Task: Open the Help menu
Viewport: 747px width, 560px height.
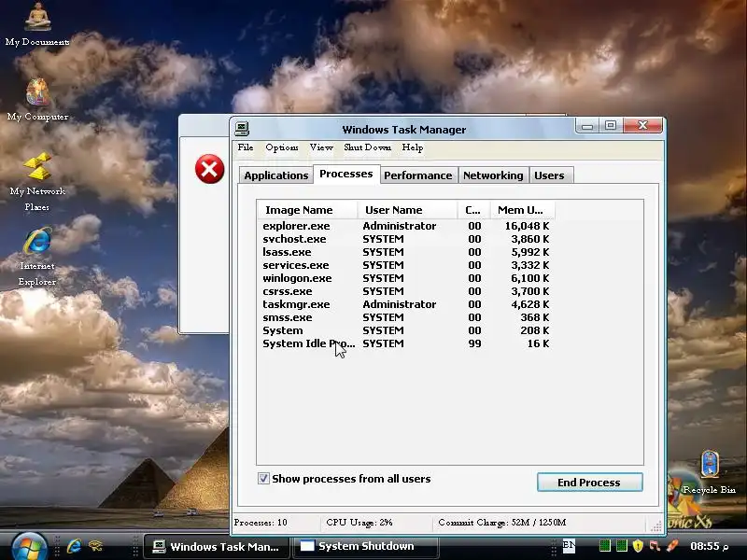Action: 412,147
